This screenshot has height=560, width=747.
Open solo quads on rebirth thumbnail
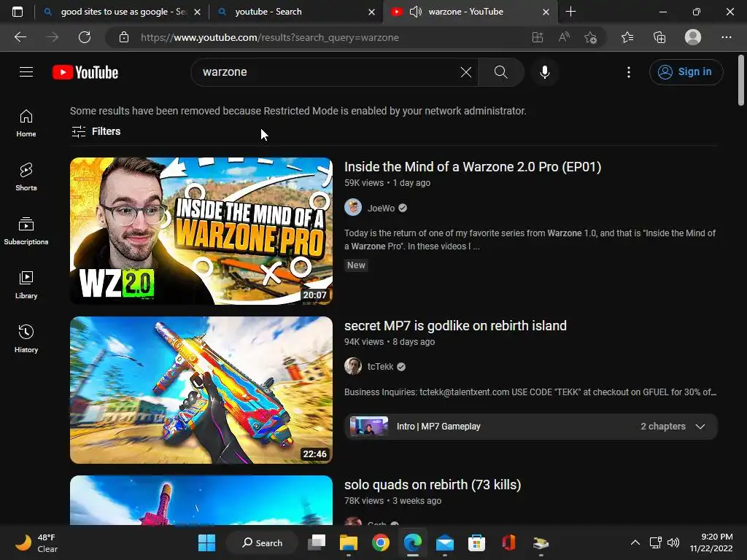tap(201, 500)
